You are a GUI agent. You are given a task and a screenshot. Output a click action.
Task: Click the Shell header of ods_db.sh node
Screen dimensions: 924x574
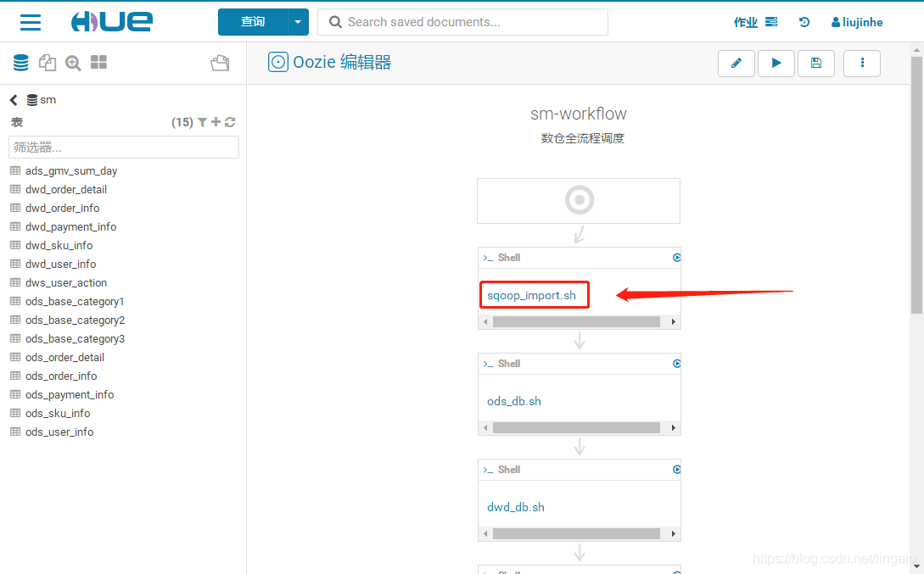click(509, 364)
